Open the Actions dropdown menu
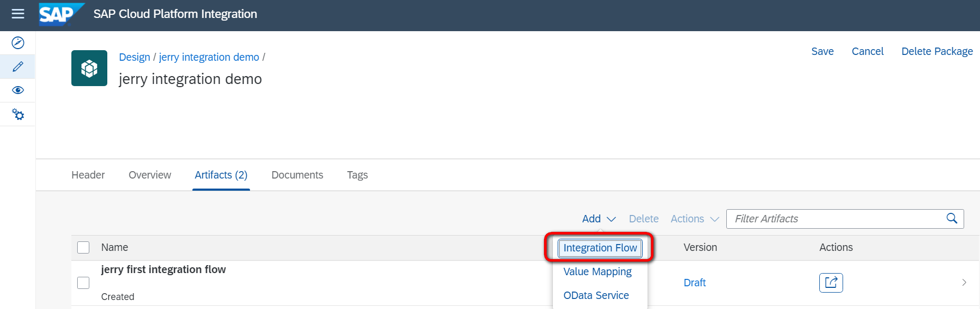This screenshot has height=309, width=980. click(x=695, y=219)
